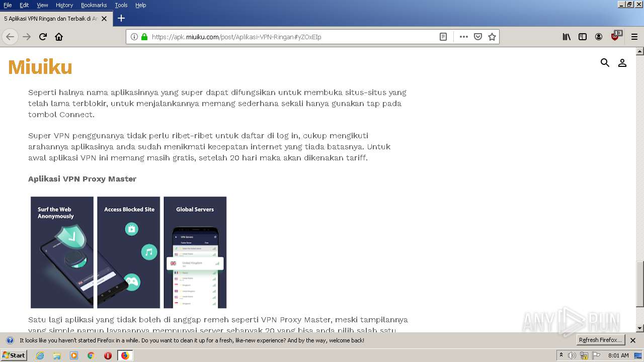Open the site user profile icon
This screenshot has height=362, width=644.
(622, 63)
